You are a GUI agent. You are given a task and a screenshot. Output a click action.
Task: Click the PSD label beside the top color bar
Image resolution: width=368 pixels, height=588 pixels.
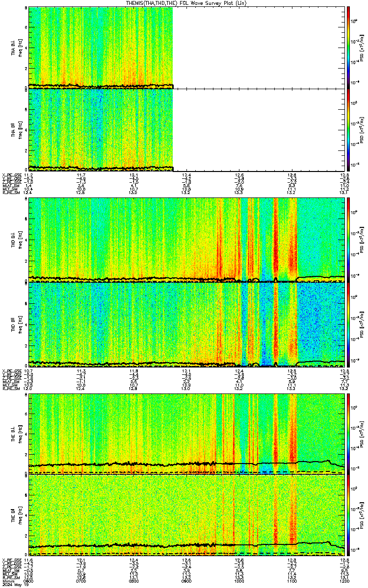pyautogui.click(x=362, y=48)
